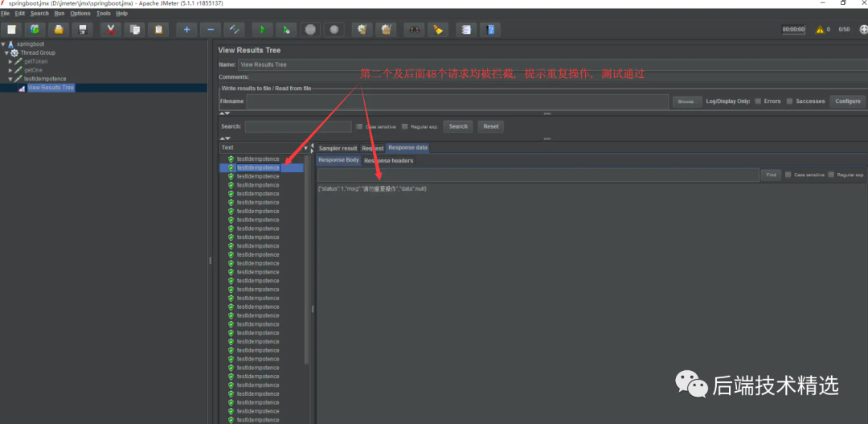Click the Clear All toolbar icon
The height and width of the screenshot is (424, 868).
pyautogui.click(x=386, y=30)
